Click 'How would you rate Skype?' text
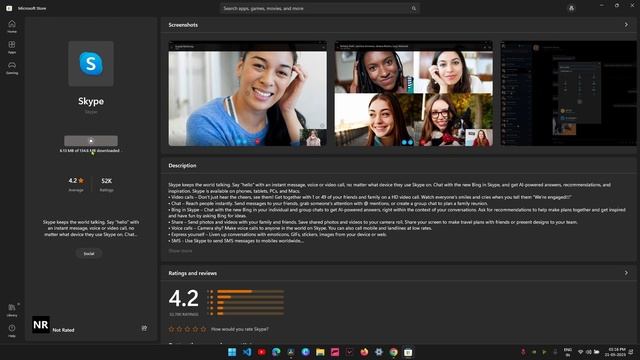The image size is (640, 360). 240,329
